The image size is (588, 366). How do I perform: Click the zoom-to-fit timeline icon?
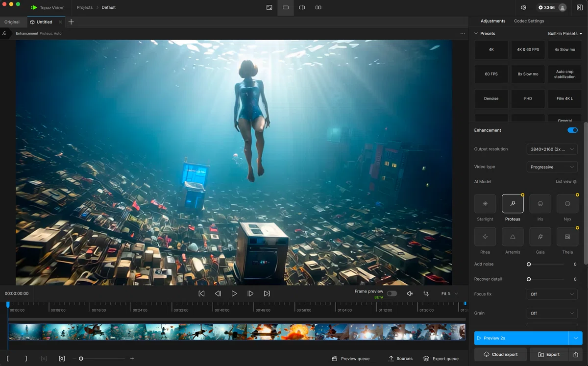(62, 359)
